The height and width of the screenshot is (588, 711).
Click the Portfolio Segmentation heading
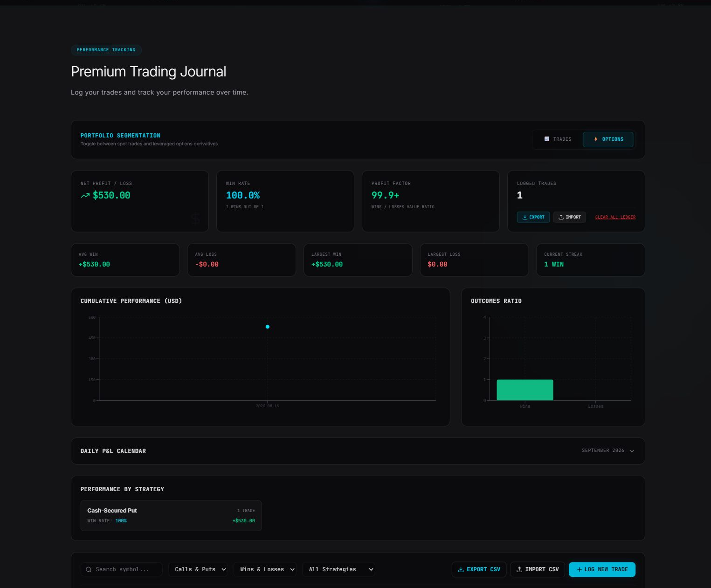click(120, 136)
